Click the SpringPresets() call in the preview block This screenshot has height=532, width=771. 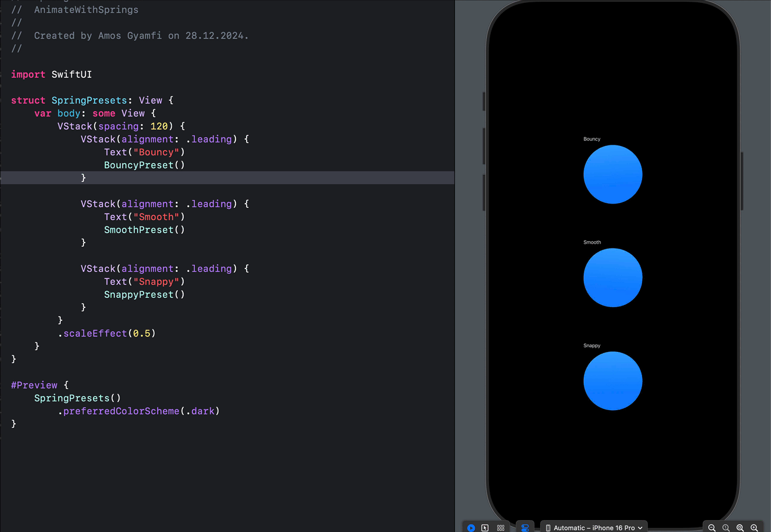click(x=78, y=398)
